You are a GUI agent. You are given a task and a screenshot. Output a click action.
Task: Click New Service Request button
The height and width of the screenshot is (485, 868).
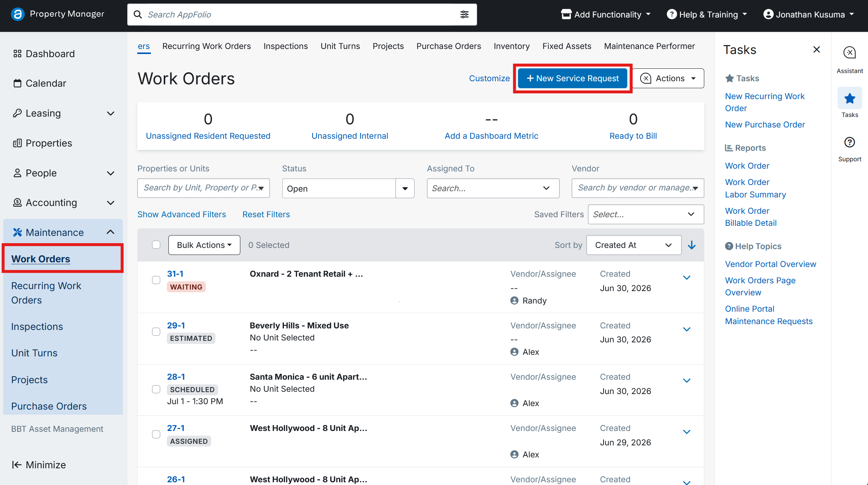pyautogui.click(x=572, y=78)
